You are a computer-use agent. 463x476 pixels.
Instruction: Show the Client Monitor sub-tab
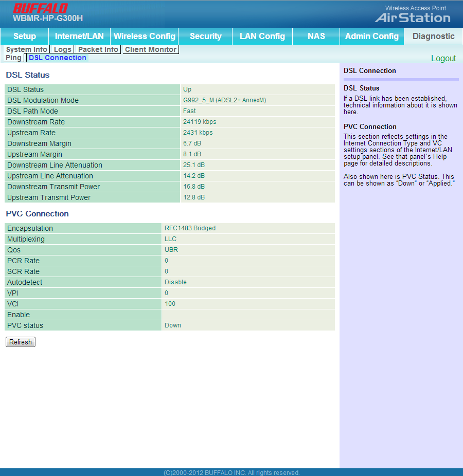click(151, 50)
